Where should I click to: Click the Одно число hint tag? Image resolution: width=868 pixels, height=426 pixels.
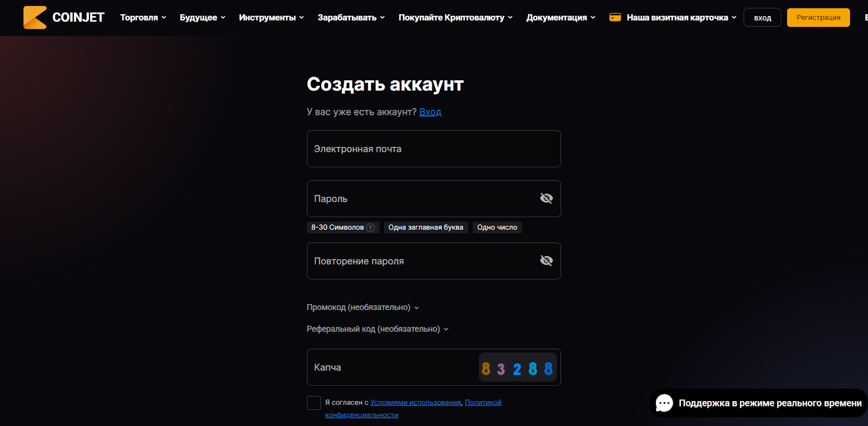pyautogui.click(x=497, y=228)
